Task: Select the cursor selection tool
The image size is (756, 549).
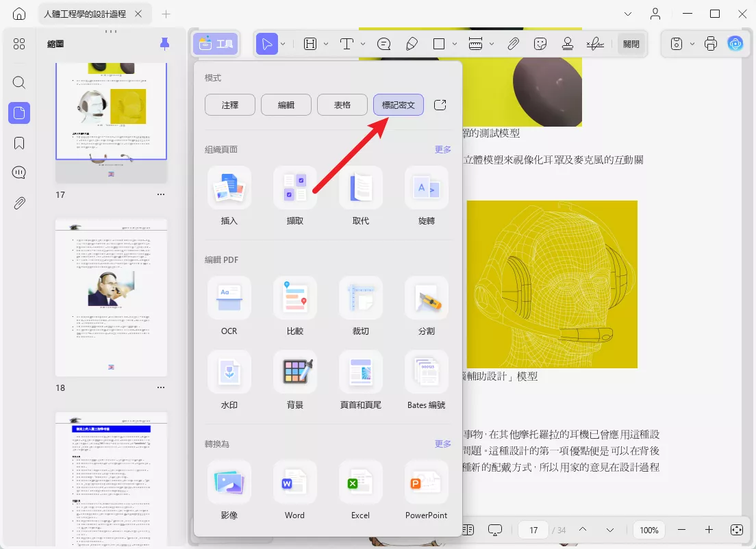Action: (x=266, y=44)
